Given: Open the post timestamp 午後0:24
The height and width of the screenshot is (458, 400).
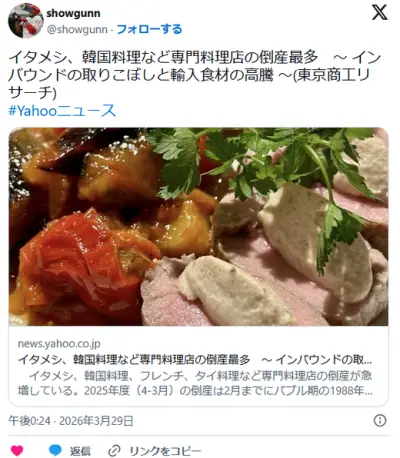Looking at the screenshot, I should 30,421.
